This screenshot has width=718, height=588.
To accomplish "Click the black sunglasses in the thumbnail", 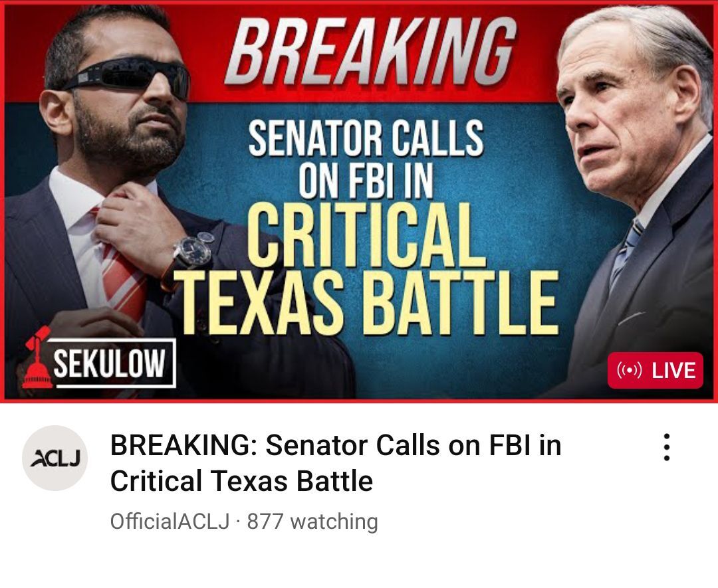I will pyautogui.click(x=124, y=76).
